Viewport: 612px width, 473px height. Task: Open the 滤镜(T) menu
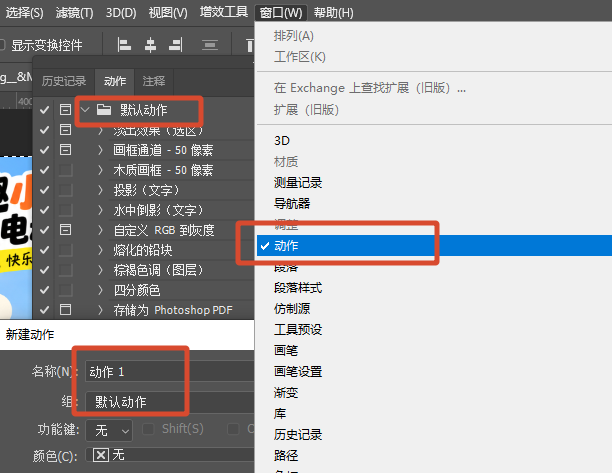pyautogui.click(x=75, y=12)
